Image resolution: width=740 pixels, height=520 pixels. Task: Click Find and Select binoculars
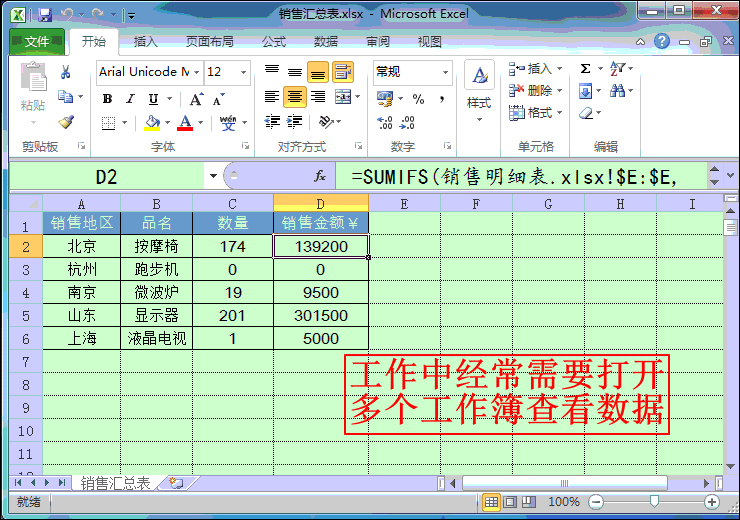(617, 91)
